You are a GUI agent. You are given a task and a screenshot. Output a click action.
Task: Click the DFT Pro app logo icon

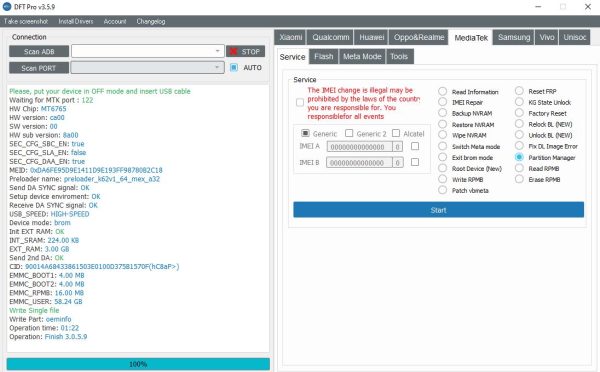tap(7, 7)
